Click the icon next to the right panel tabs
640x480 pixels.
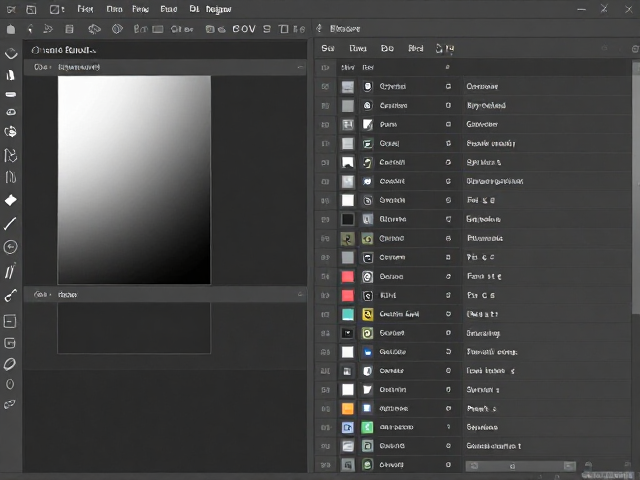(x=444, y=49)
